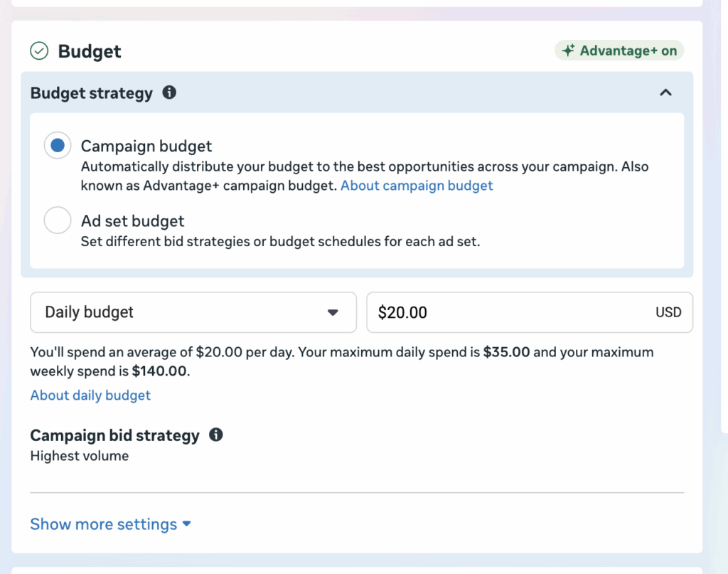Click the Budget section heading
Viewport: 728px width, 574px height.
pos(89,51)
